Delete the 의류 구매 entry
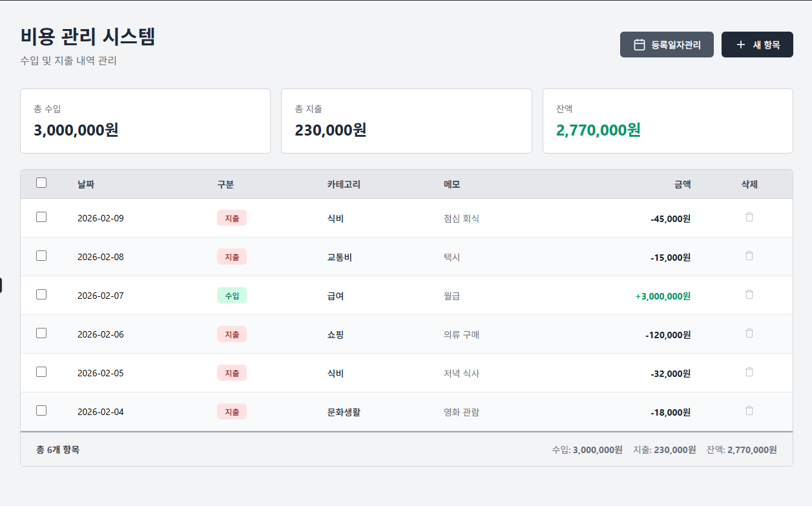This screenshot has width=812, height=506. (749, 334)
